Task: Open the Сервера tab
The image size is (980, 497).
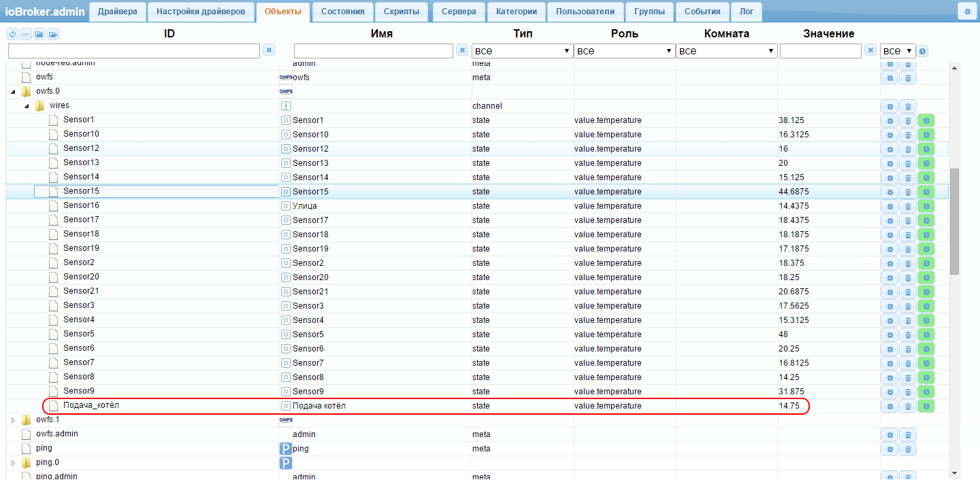Action: (x=459, y=12)
